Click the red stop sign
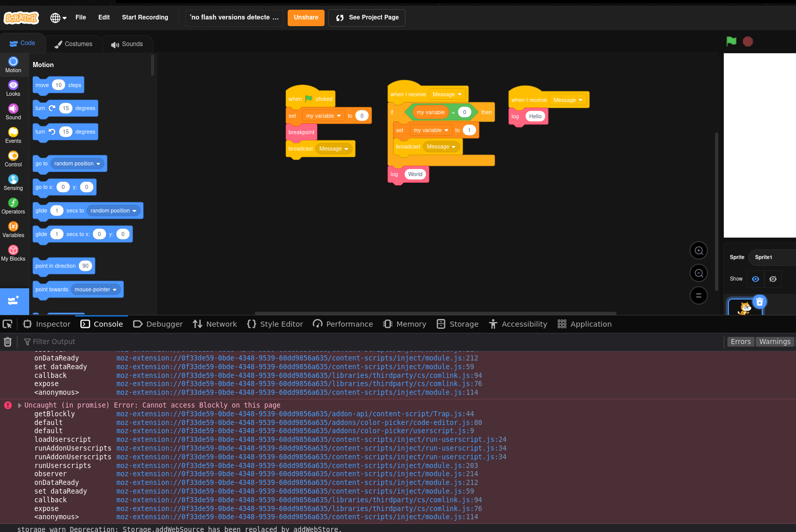This screenshot has width=796, height=532. 748,41
